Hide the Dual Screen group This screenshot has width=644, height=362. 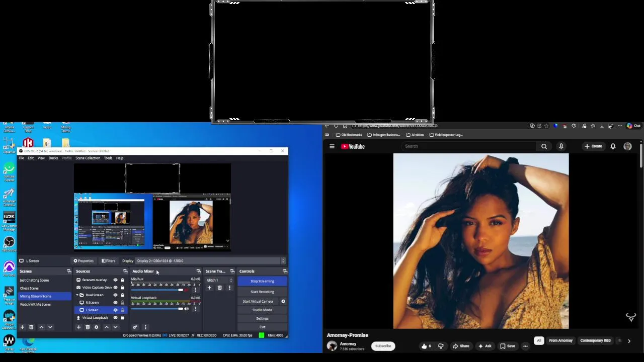tap(115, 295)
